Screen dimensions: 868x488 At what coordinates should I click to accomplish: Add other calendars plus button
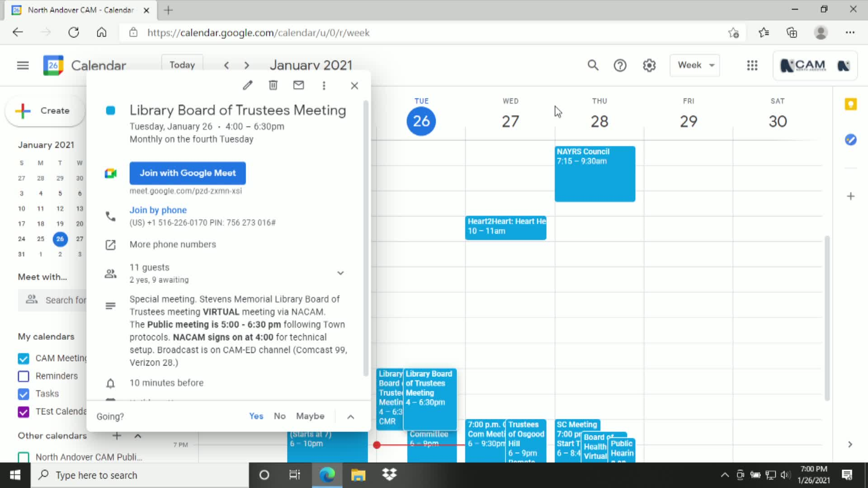pos(117,436)
